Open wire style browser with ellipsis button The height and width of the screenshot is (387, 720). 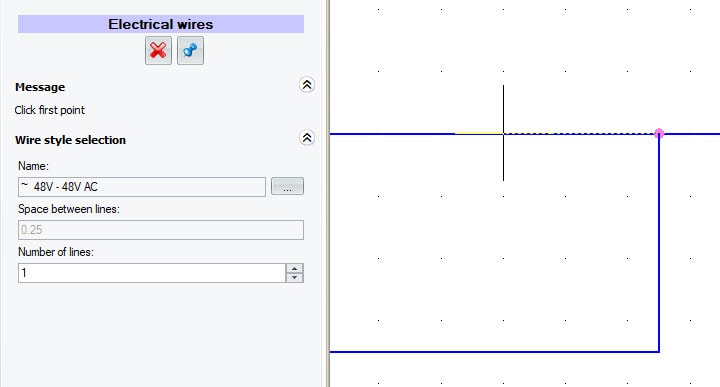click(x=287, y=186)
